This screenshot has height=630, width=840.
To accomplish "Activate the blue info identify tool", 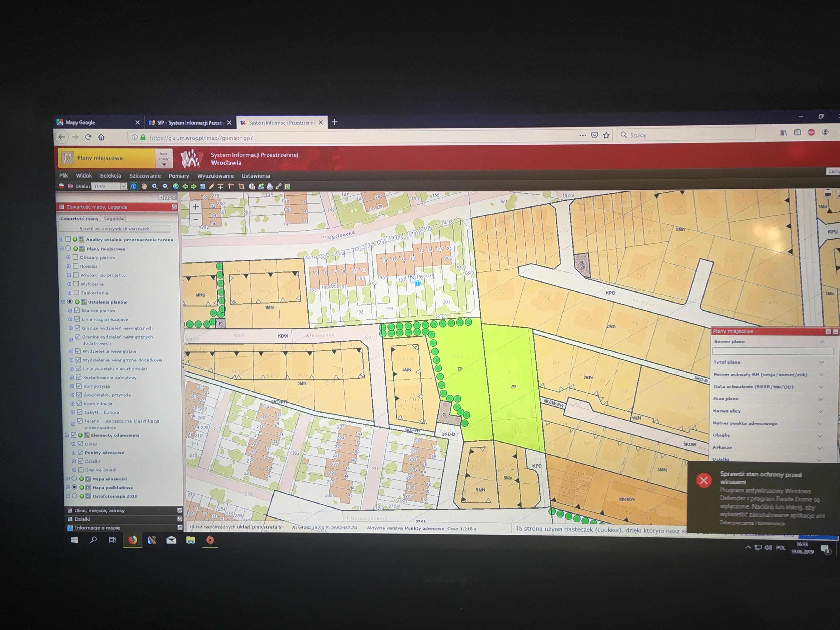I will [134, 186].
